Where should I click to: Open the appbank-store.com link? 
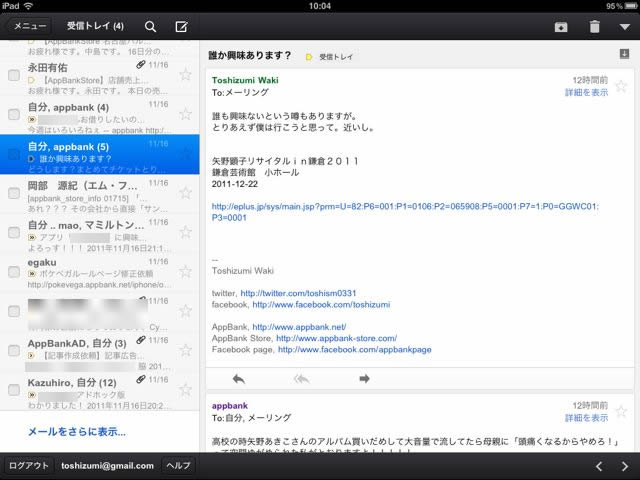tap(336, 338)
